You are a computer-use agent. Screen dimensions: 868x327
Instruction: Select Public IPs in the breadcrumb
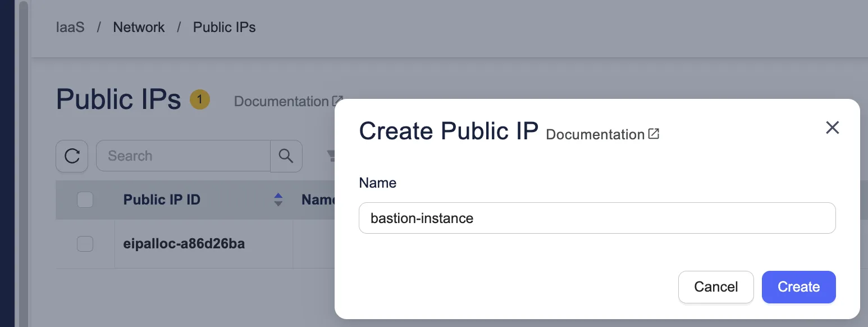click(224, 27)
